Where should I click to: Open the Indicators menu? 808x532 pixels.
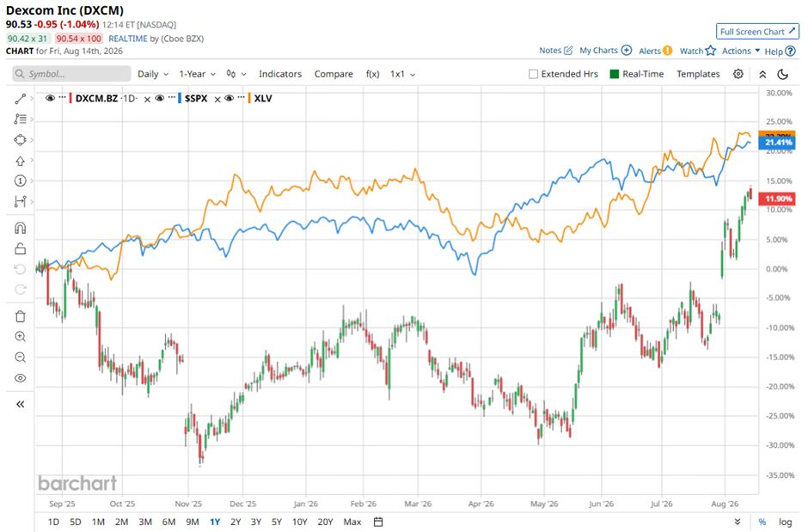click(x=280, y=74)
